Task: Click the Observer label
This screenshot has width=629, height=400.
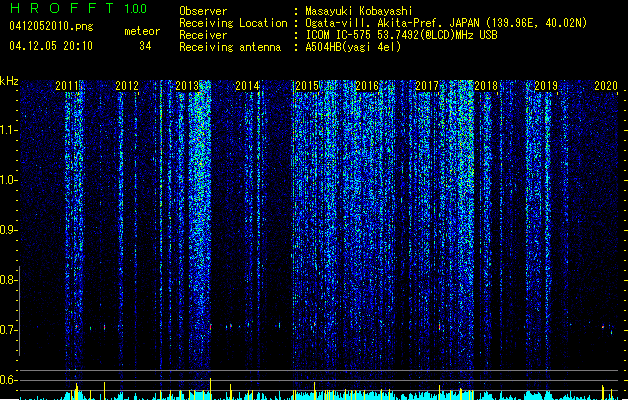Action: click(x=203, y=11)
